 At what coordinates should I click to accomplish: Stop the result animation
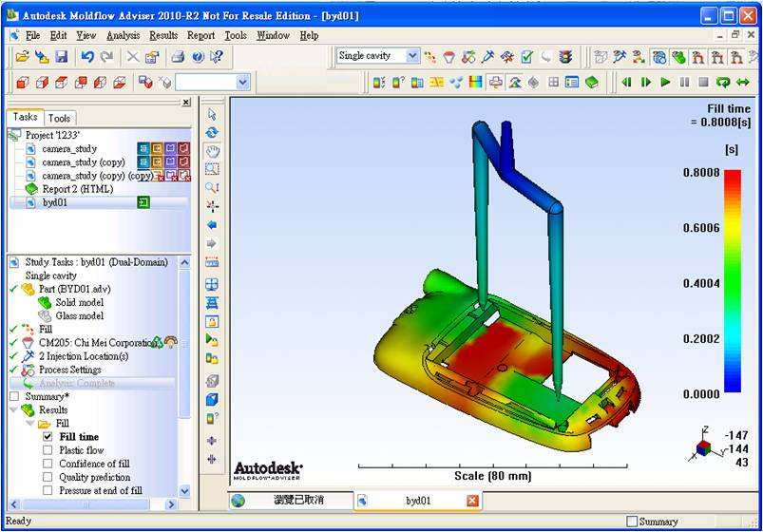(703, 83)
